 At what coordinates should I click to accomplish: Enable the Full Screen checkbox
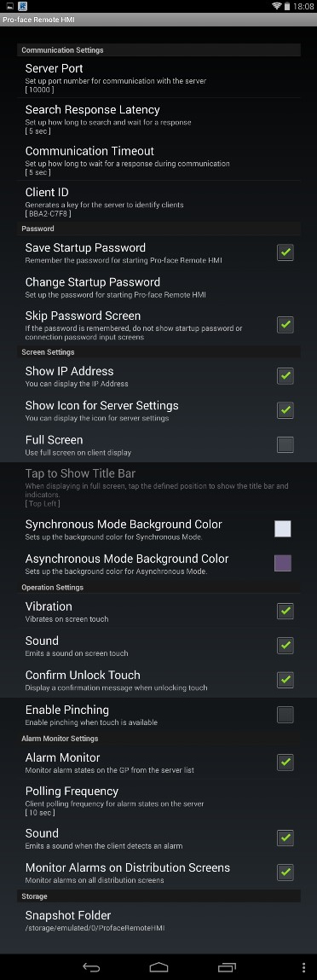point(285,445)
